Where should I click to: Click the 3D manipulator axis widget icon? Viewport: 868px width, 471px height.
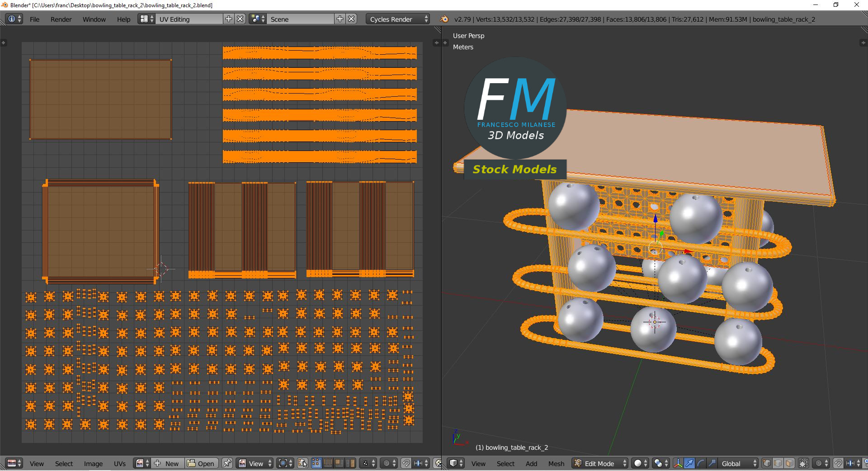(x=678, y=463)
